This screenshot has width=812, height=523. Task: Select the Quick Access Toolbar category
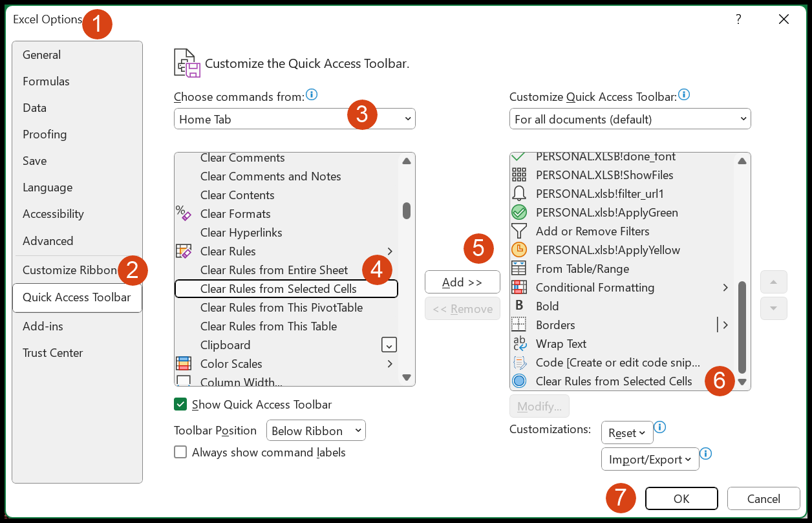(x=77, y=297)
